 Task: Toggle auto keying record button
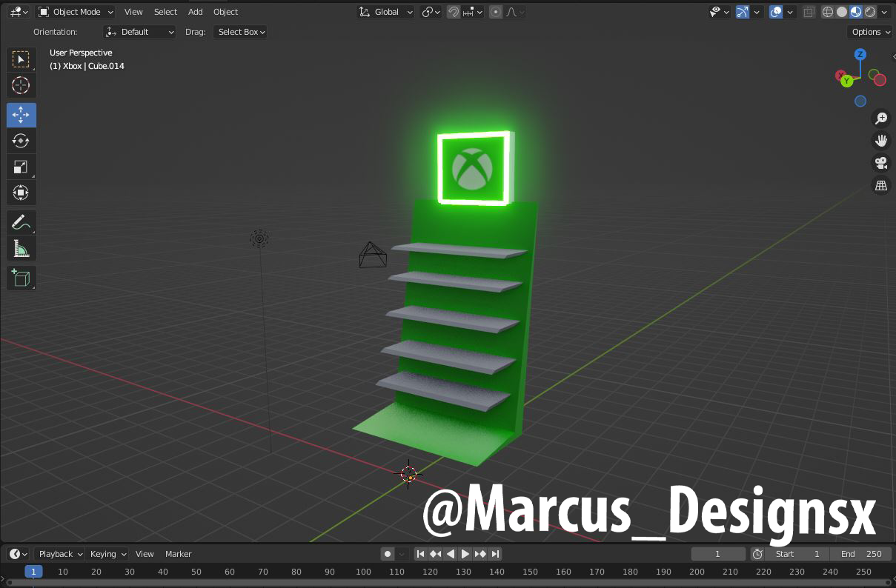pyautogui.click(x=387, y=554)
